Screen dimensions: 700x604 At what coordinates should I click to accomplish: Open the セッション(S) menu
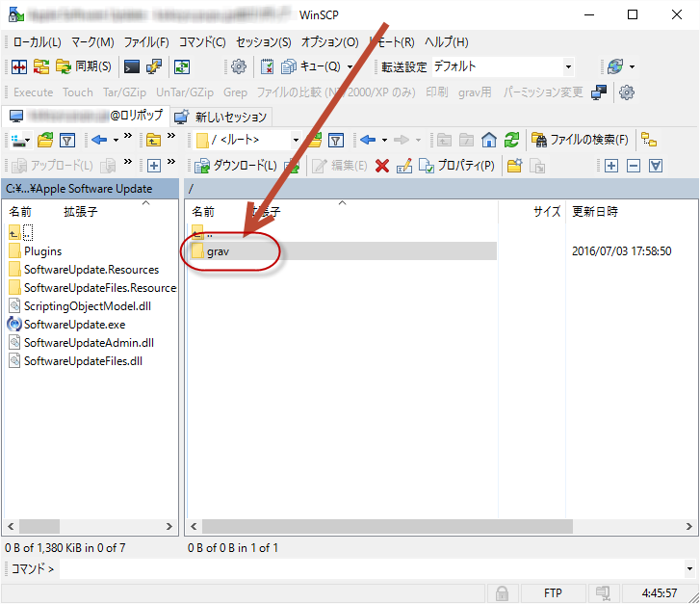pos(264,42)
